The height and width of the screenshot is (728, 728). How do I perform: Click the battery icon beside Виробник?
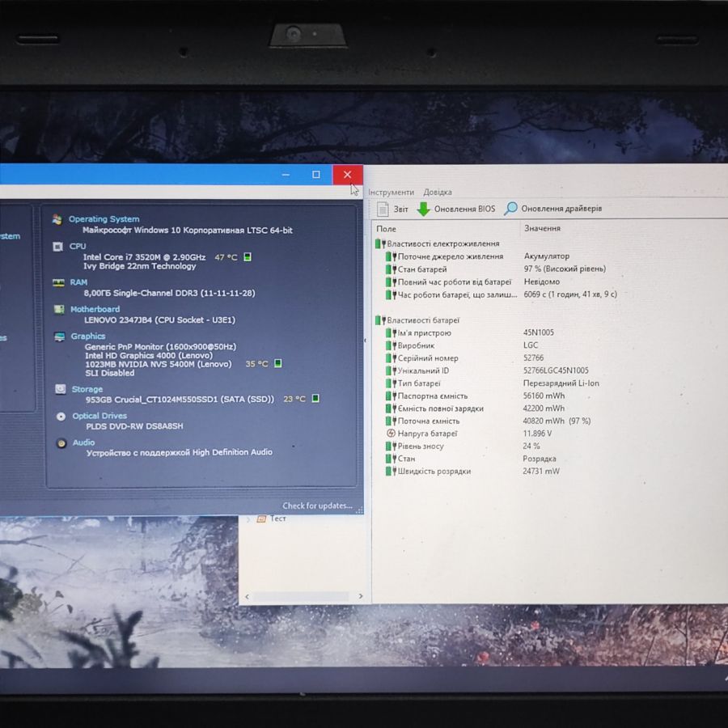click(391, 345)
